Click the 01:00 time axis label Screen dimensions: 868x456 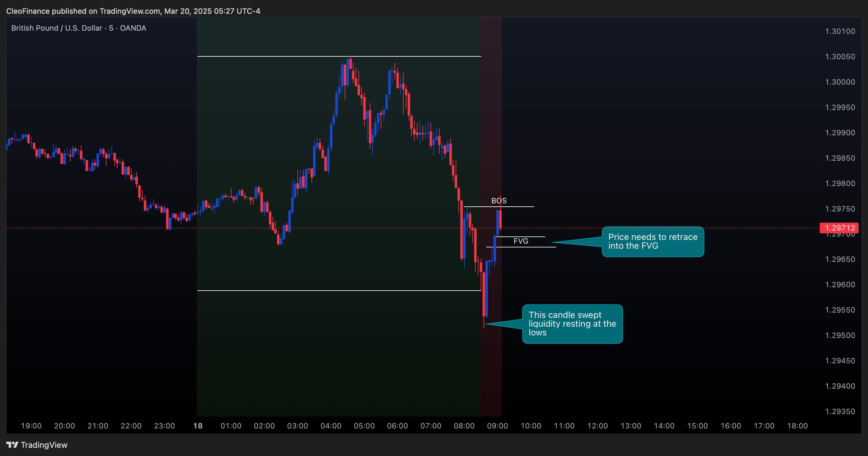pyautogui.click(x=231, y=426)
